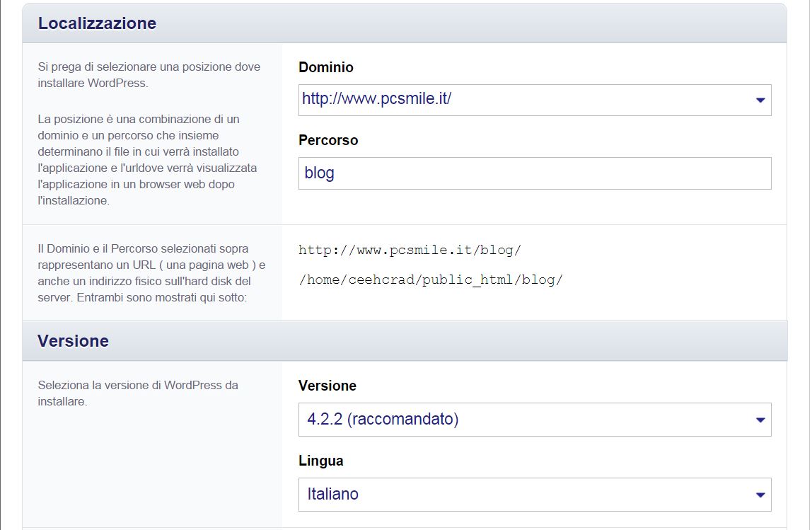Click the Lingua field label

click(x=320, y=461)
